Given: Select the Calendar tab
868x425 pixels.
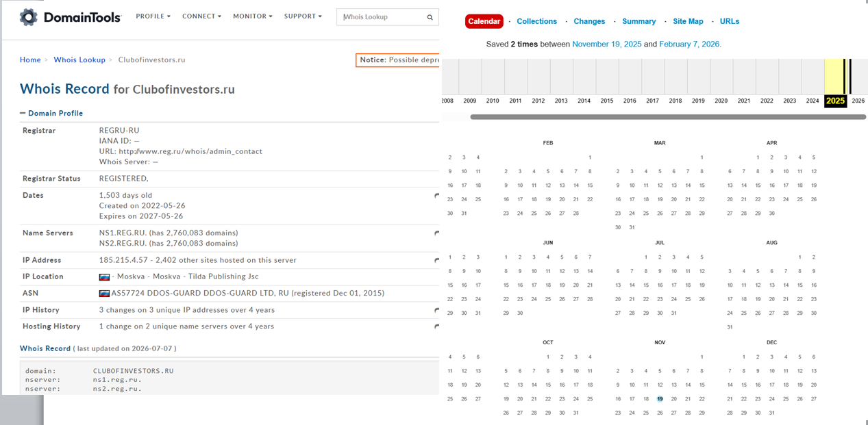Looking at the screenshot, I should click(484, 22).
